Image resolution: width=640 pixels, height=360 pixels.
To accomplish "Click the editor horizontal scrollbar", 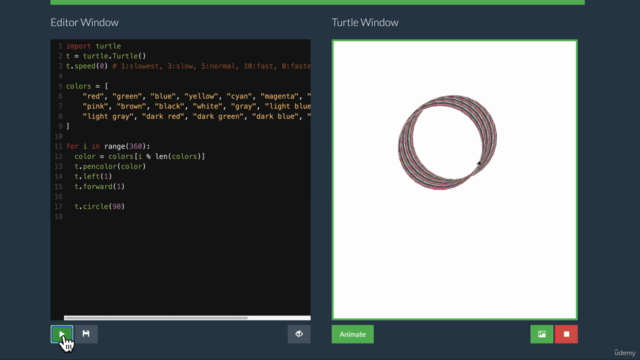I will 156,318.
